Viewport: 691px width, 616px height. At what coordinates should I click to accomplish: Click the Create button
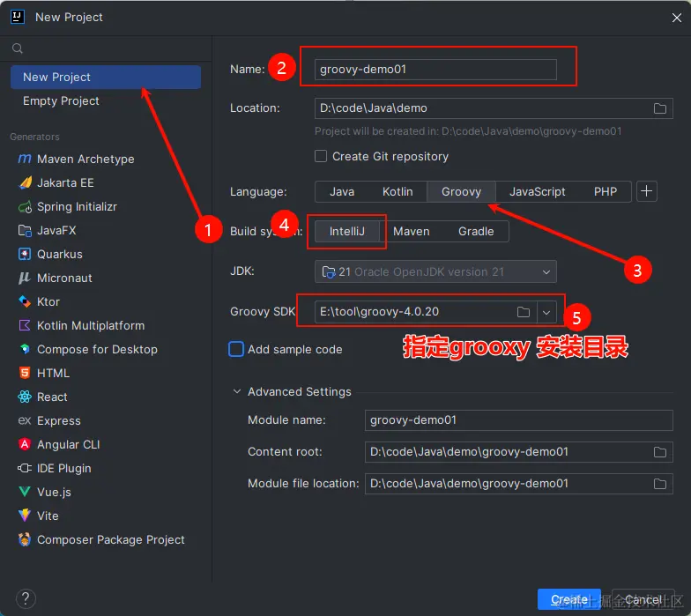tap(569, 599)
